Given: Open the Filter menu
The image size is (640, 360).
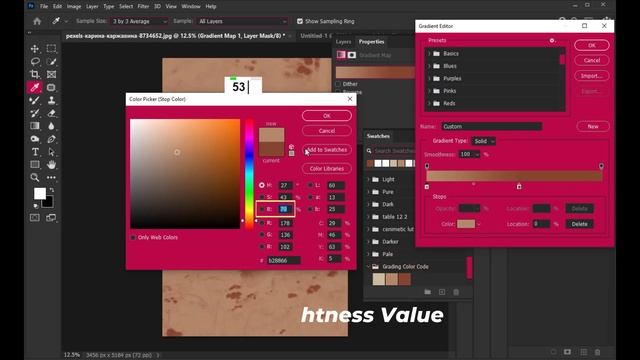Looking at the screenshot, I should [x=143, y=7].
